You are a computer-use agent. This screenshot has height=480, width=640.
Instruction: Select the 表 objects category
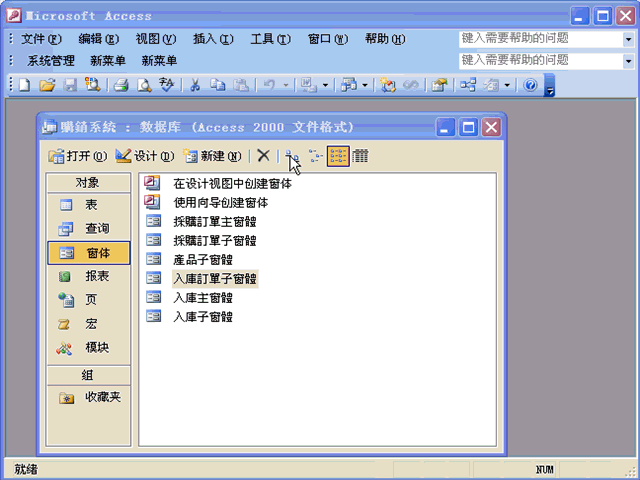point(89,205)
